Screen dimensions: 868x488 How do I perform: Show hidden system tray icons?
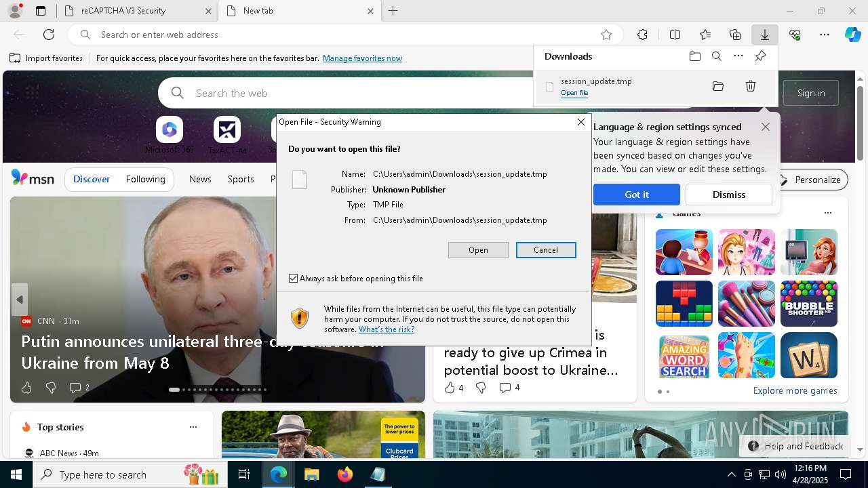pyautogui.click(x=731, y=474)
